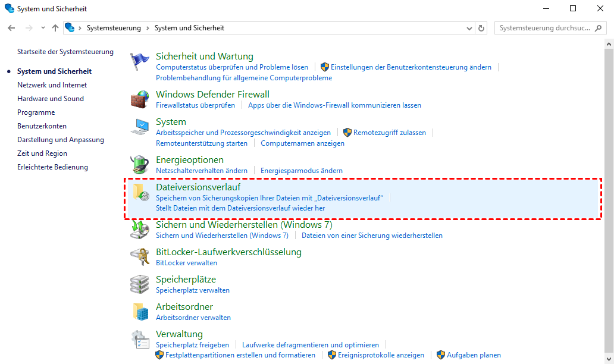Click the Systemsteuerung search field
The width and height of the screenshot is (614, 364).
pyautogui.click(x=544, y=28)
